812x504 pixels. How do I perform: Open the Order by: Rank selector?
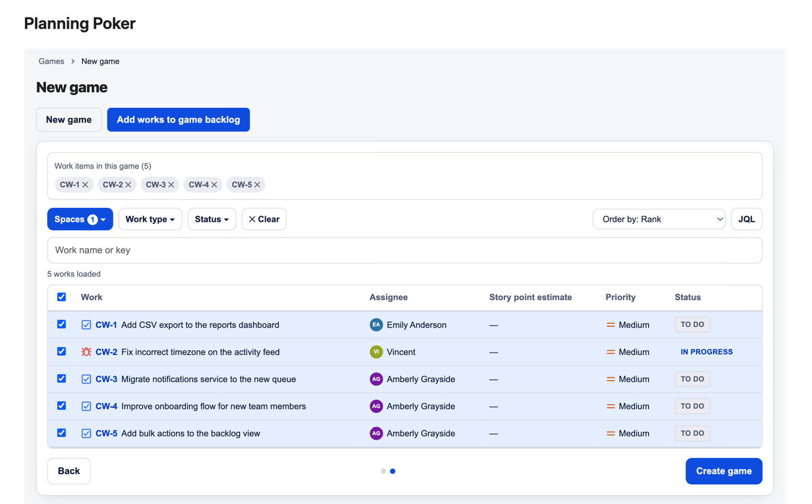(659, 220)
